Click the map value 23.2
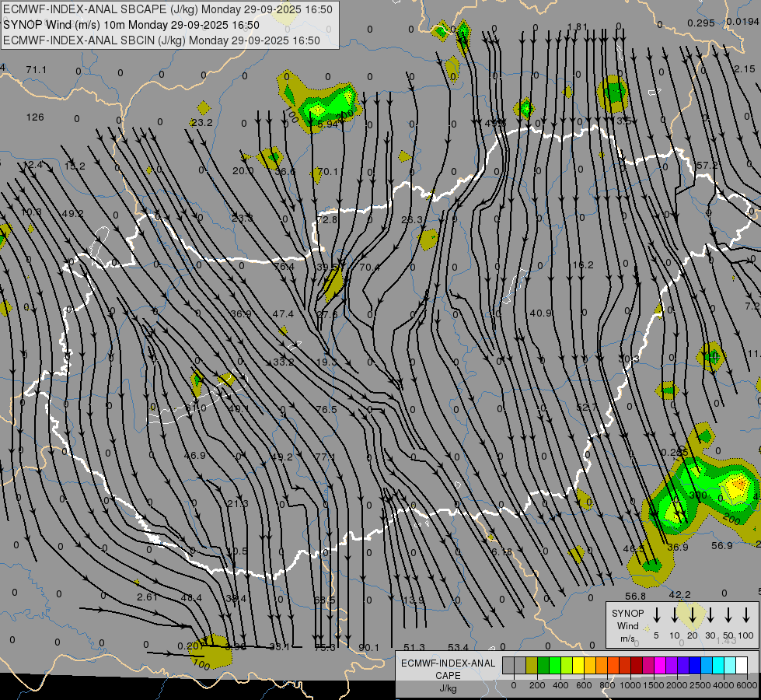 pyautogui.click(x=201, y=122)
